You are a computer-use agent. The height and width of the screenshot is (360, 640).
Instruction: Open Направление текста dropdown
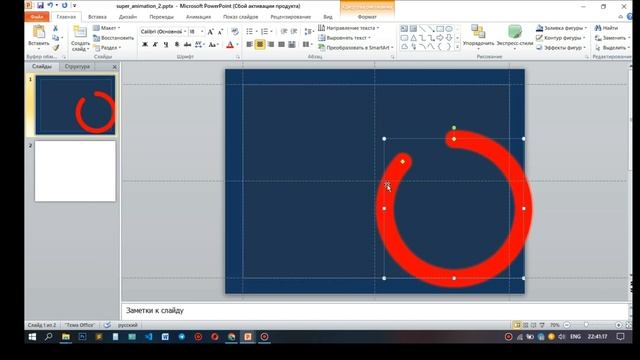[x=349, y=28]
